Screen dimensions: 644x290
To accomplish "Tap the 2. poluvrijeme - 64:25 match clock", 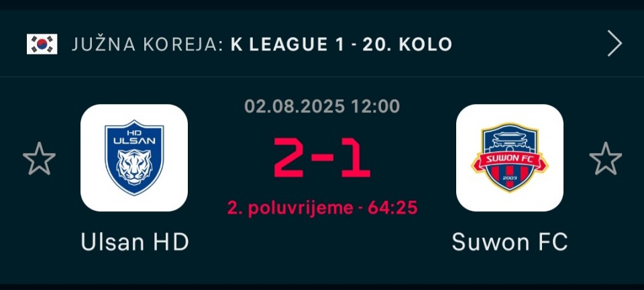I will pyautogui.click(x=323, y=208).
